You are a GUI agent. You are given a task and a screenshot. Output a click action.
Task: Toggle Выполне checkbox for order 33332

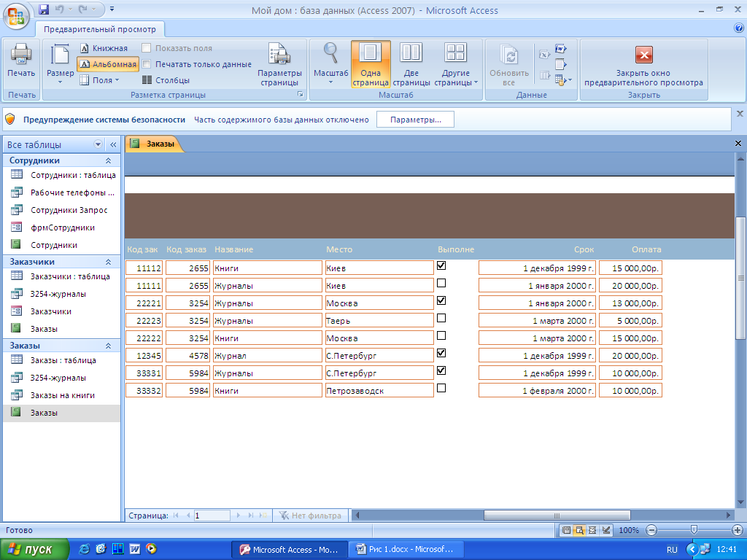click(441, 388)
